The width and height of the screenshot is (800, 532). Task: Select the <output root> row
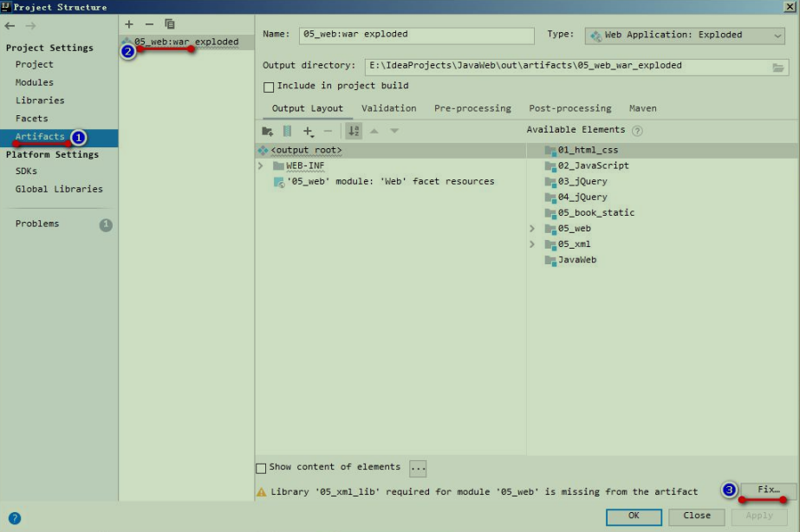(391, 151)
